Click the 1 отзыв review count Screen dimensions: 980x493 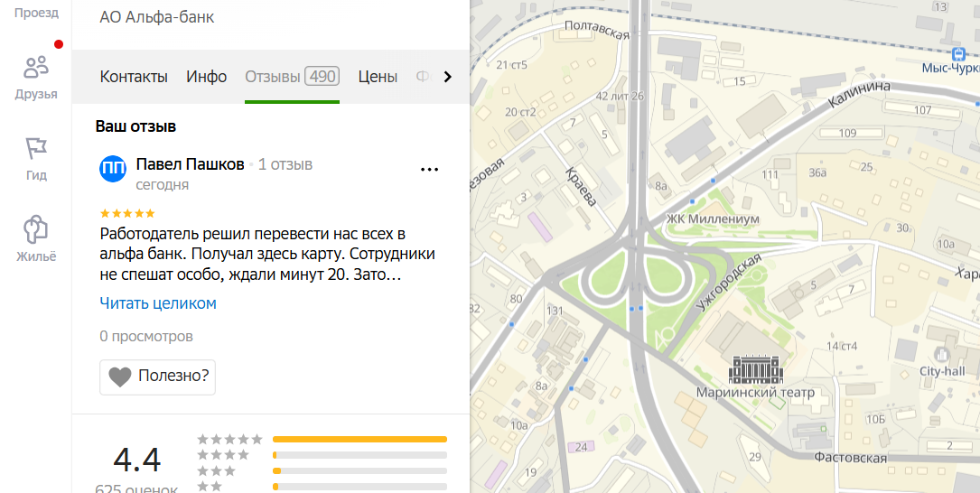(285, 164)
